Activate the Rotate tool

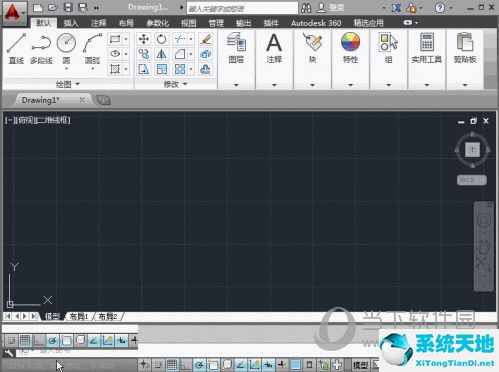point(162,39)
